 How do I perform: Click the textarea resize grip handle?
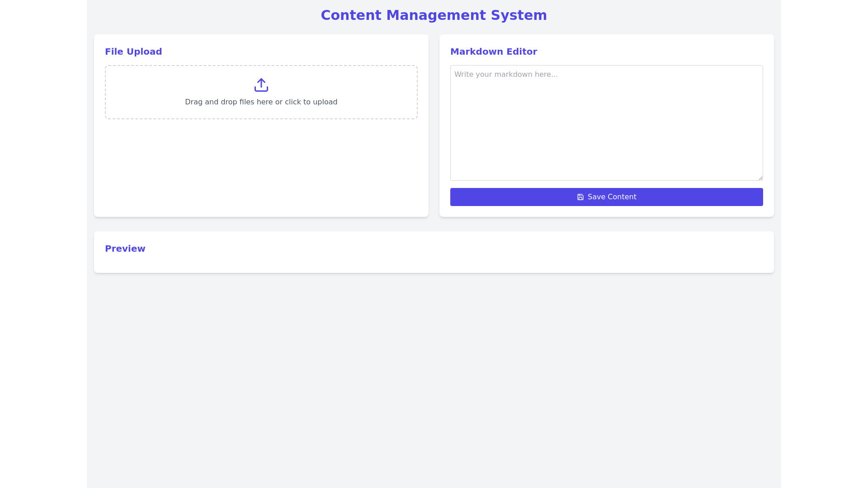pyautogui.click(x=759, y=177)
